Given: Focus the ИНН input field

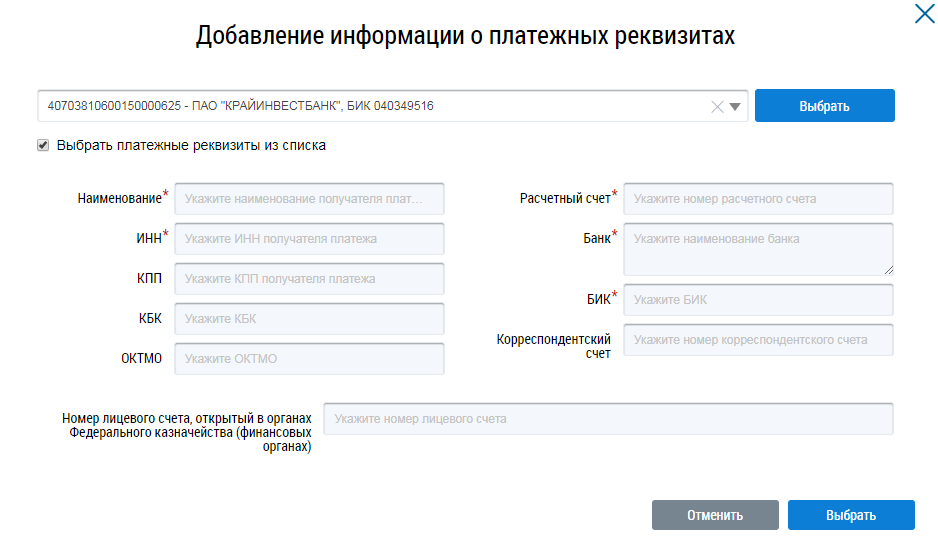Looking at the screenshot, I should coord(309,239).
